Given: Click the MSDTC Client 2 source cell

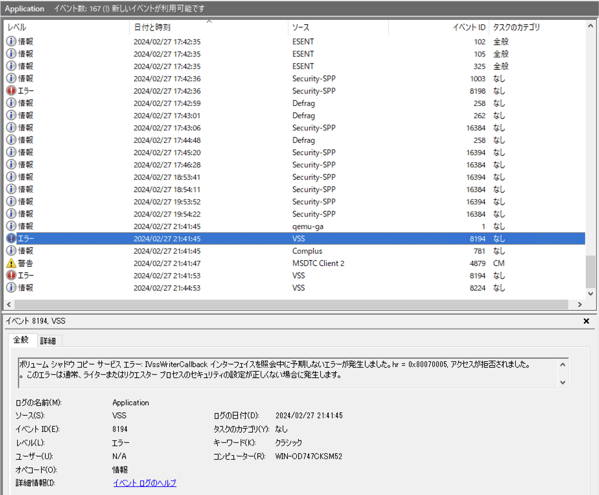Looking at the screenshot, I should pos(318,263).
